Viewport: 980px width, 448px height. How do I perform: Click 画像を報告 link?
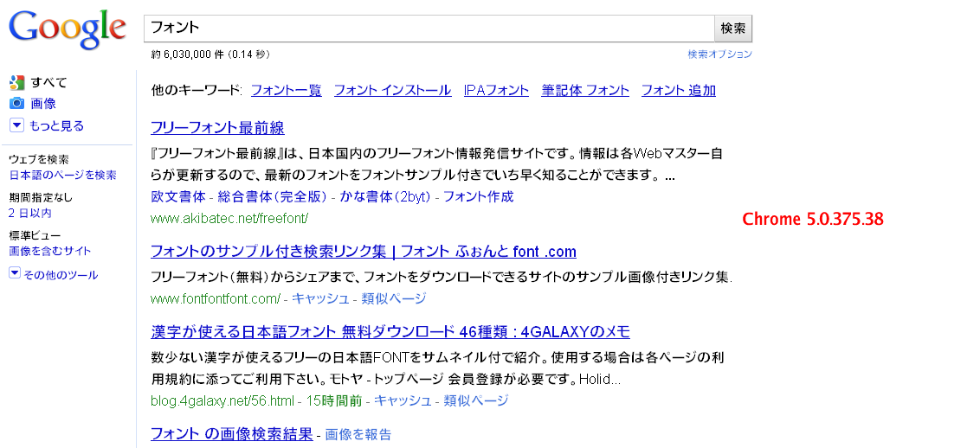coord(358,435)
